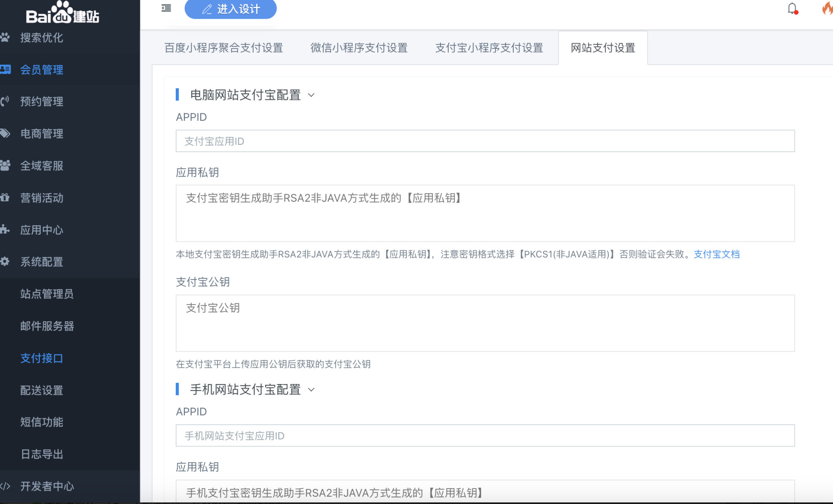
Task: Collapse the 电脑网站支付宝配置 section chevron
Action: click(x=312, y=95)
